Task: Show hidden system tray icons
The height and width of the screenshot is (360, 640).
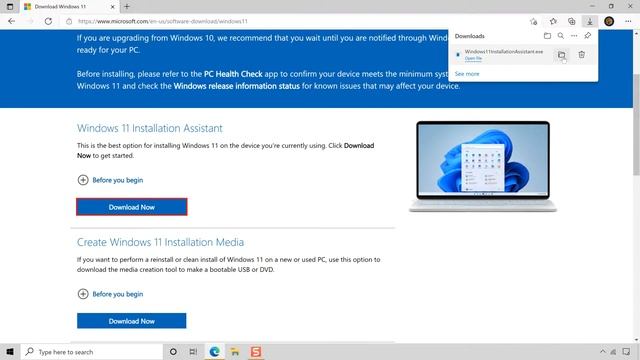Action: (602, 352)
